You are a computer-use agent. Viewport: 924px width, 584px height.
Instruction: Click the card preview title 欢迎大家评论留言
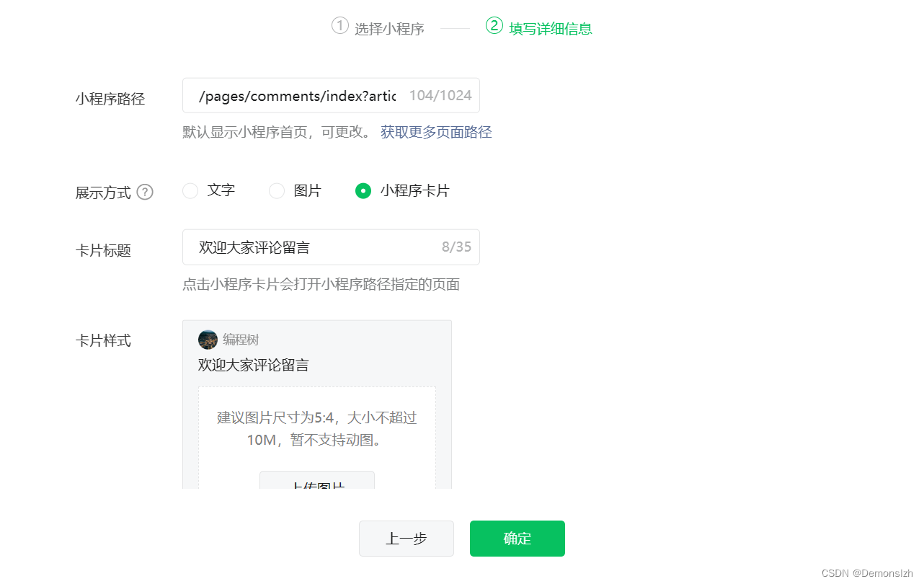pos(254,365)
